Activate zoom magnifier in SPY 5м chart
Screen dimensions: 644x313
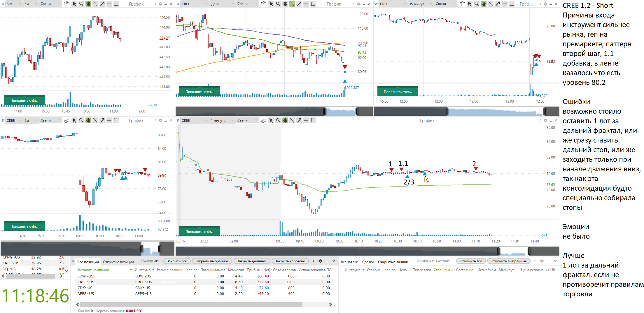(x=81, y=4)
